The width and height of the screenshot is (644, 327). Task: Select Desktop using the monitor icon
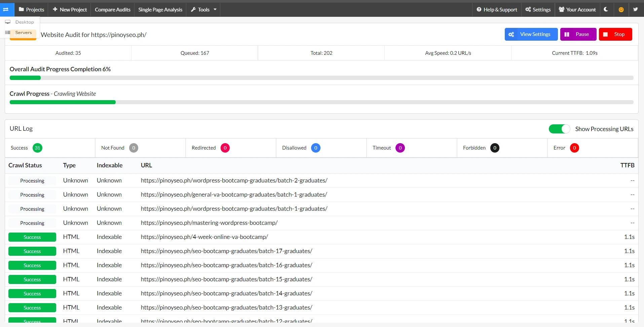tap(8, 22)
